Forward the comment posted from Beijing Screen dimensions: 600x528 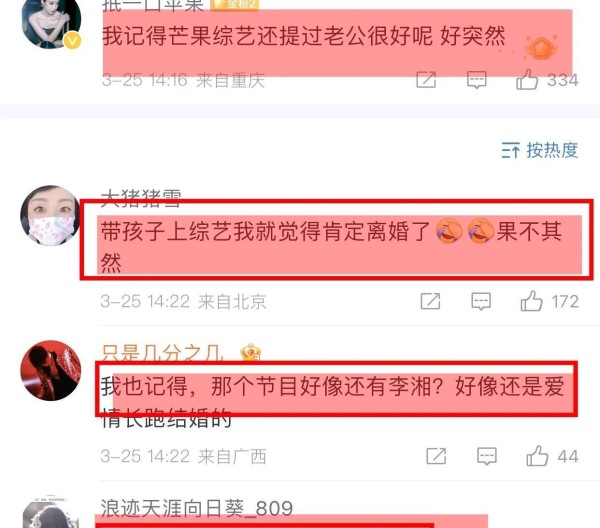pyautogui.click(x=430, y=301)
